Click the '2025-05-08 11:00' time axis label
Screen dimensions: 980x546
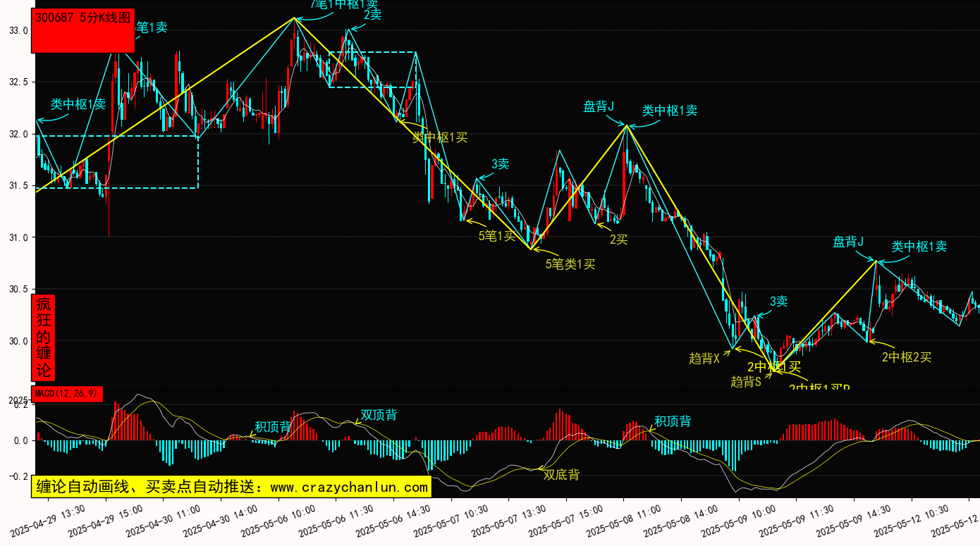coord(624,520)
